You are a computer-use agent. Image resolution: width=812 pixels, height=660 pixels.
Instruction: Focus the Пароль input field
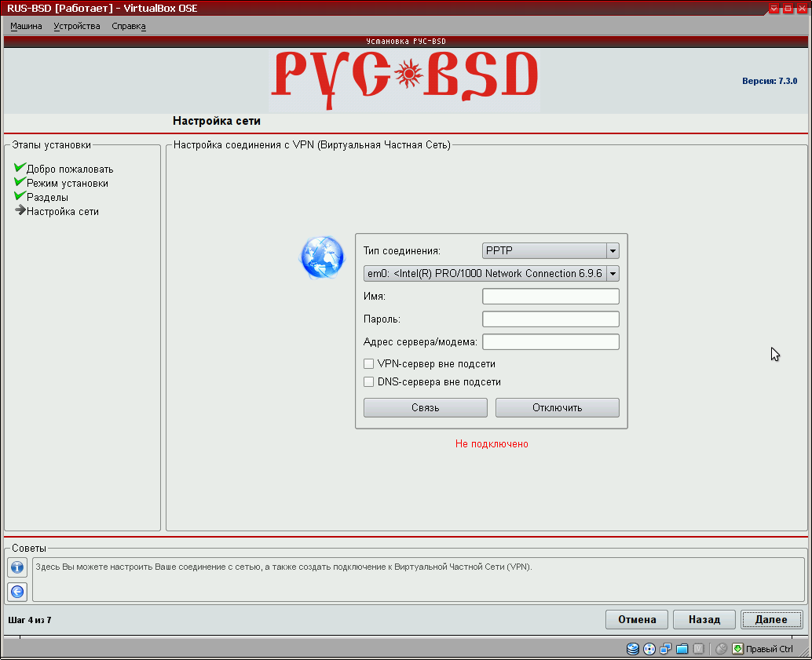[550, 319]
